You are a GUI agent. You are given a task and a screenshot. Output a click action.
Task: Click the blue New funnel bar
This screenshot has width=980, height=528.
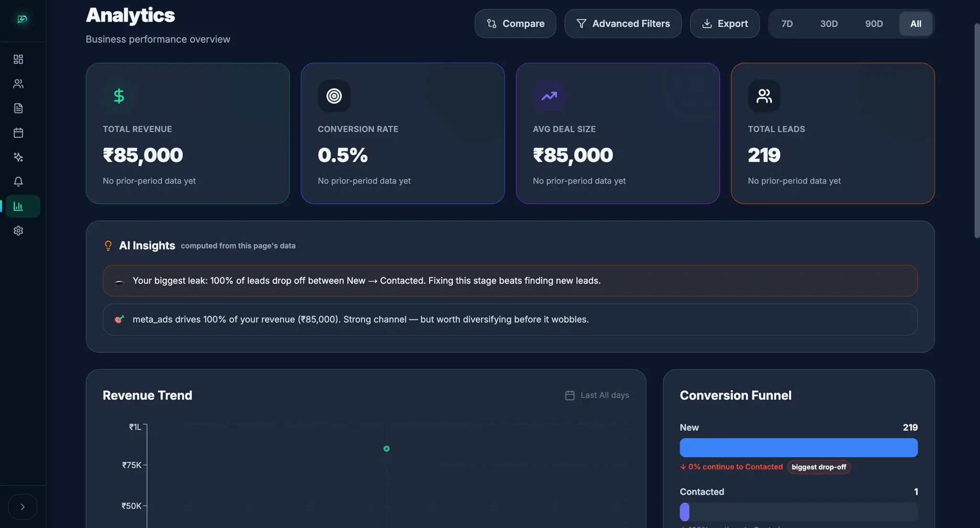pos(799,448)
